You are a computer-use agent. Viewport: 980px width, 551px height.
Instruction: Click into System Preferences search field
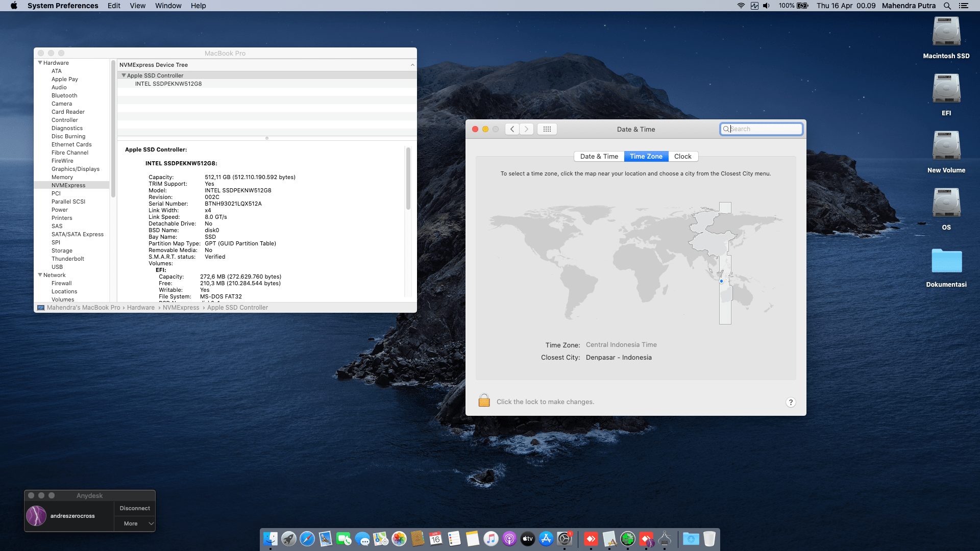(x=761, y=129)
